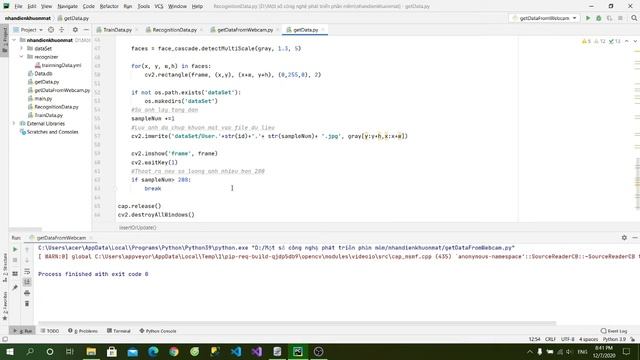The width and height of the screenshot is (640, 360).
Task: Open the Project view dropdown
Action: tap(29, 30)
